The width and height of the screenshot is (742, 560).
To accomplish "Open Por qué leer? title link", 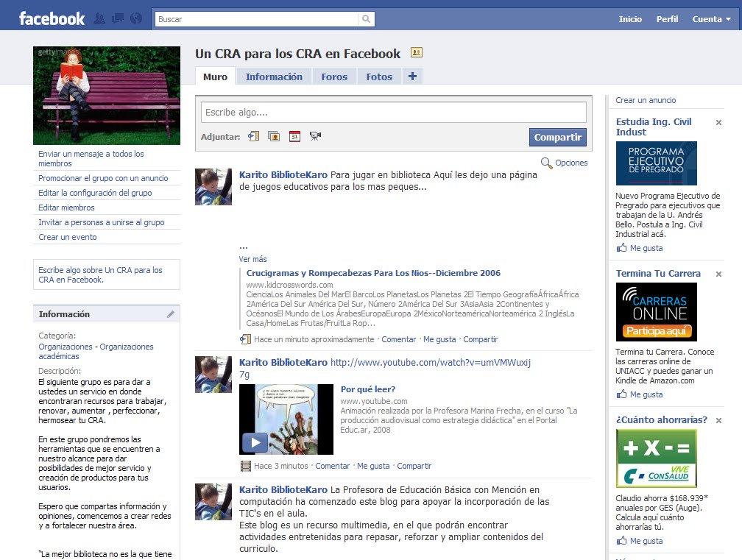I will pos(368,389).
